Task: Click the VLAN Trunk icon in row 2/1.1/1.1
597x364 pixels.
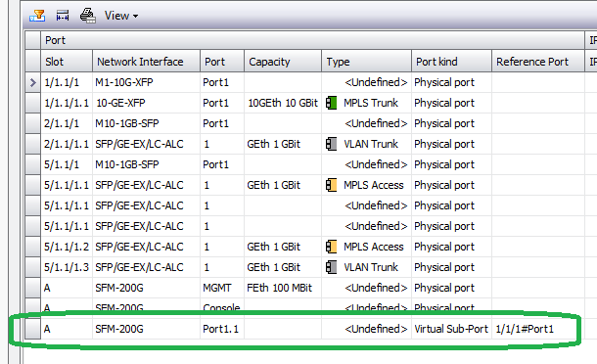Action: tap(331, 144)
